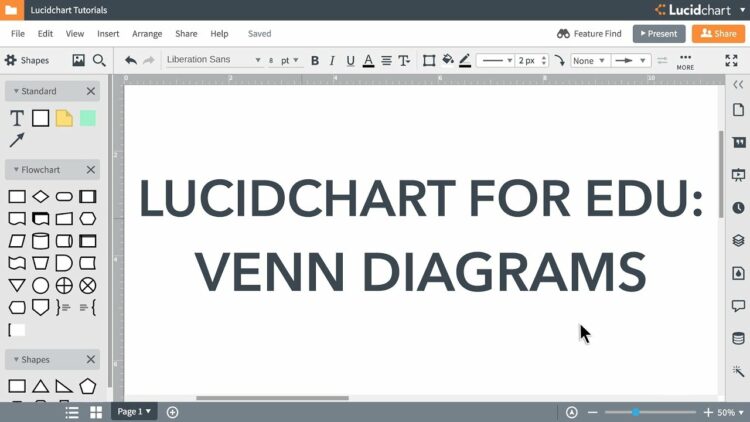Image resolution: width=750 pixels, height=422 pixels.
Task: Open the comments panel icon
Action: coord(738,306)
